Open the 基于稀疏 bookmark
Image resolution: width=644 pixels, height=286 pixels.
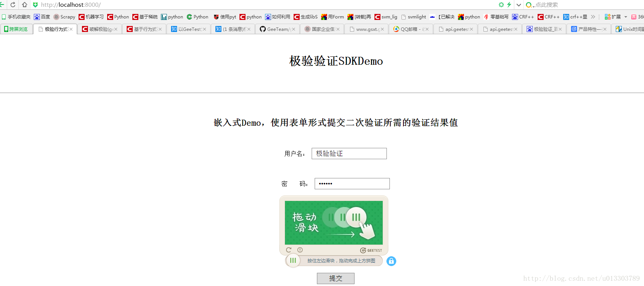(x=145, y=17)
